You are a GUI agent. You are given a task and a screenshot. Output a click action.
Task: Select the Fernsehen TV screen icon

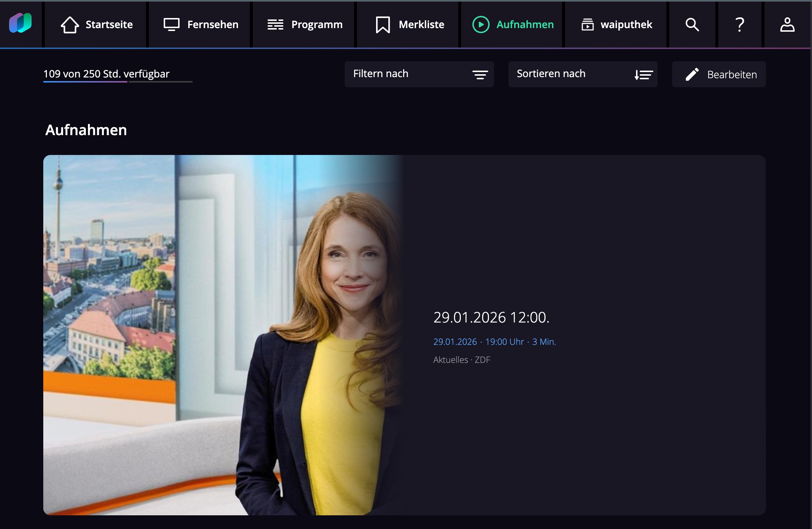[x=171, y=25]
